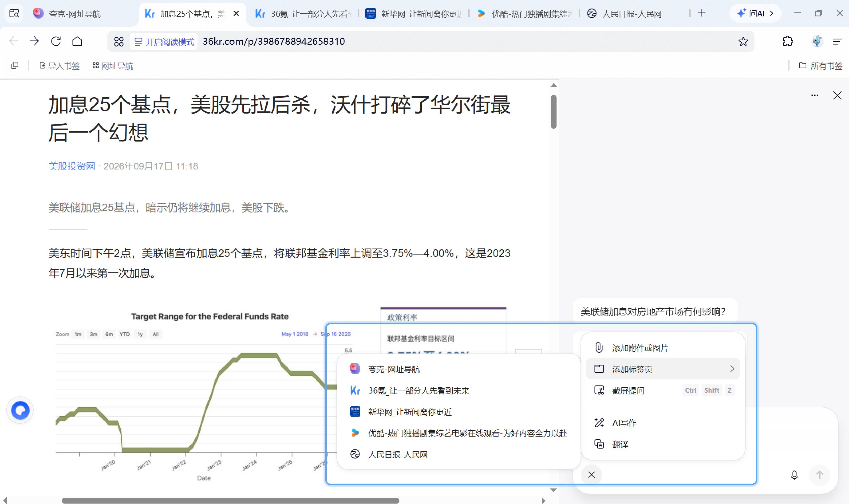Click the blue floating chat assistant icon
The image size is (849, 504).
[20, 410]
